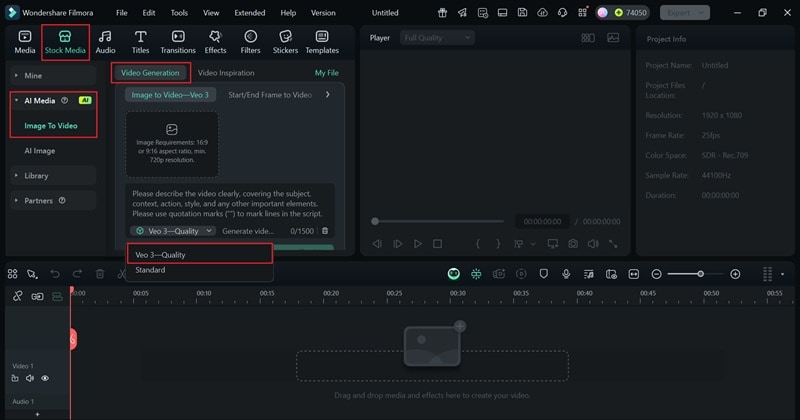
Task: Toggle Video 1 track visibility eye
Action: [x=45, y=378]
